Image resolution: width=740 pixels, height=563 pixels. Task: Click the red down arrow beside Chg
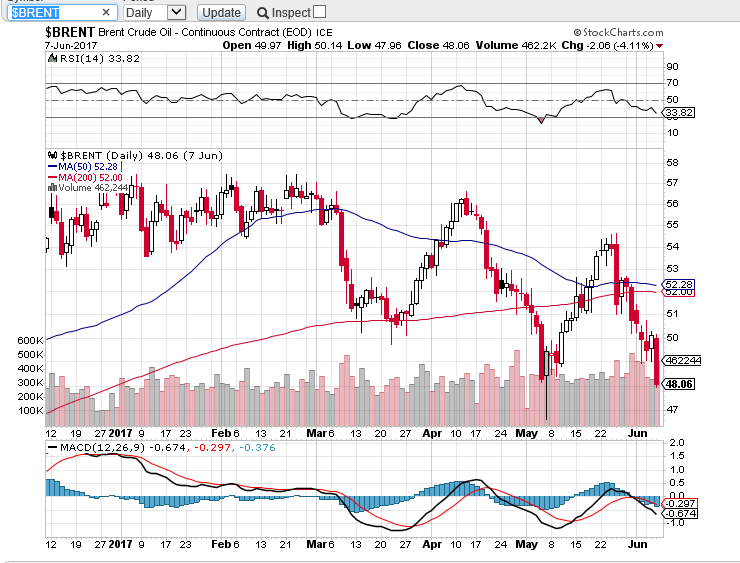[x=659, y=46]
